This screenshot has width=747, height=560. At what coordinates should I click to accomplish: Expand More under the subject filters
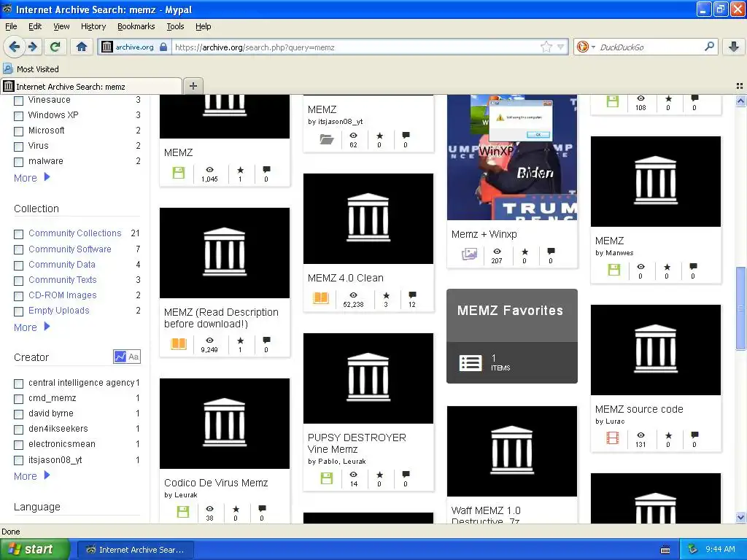pyautogui.click(x=32, y=178)
